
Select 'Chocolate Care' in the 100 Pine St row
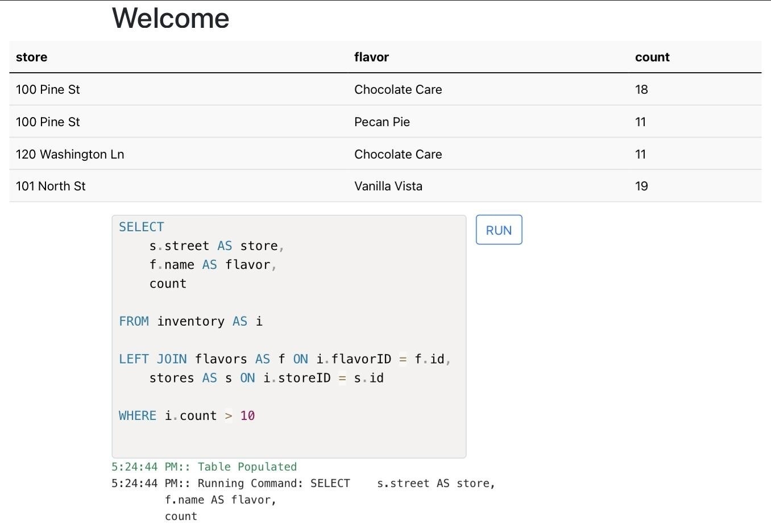[x=398, y=89]
